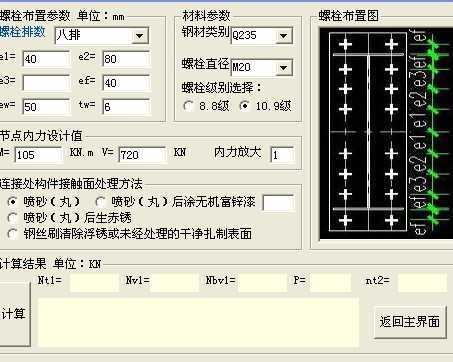Click the V shear field showing 720
Image resolution: width=453 pixels, height=362 pixels.
[142, 155]
